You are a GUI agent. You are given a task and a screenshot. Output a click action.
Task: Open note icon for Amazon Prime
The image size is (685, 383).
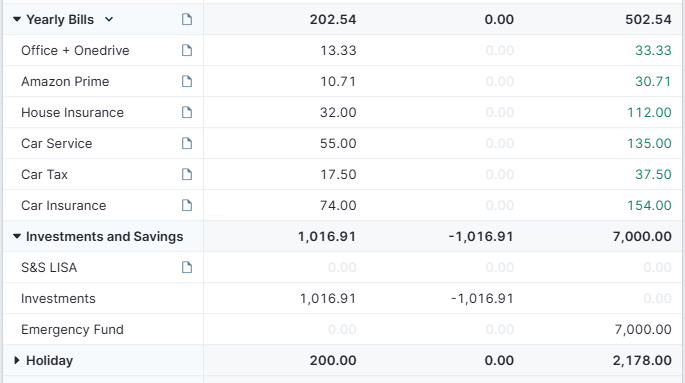click(187, 81)
